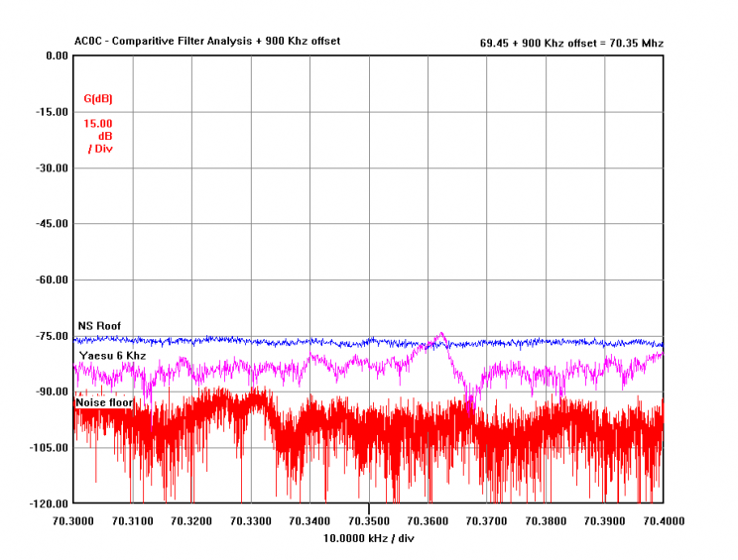This screenshot has height=560, width=738.
Task: Click the 70.3800 x-axis frequency label
Action: point(546,520)
